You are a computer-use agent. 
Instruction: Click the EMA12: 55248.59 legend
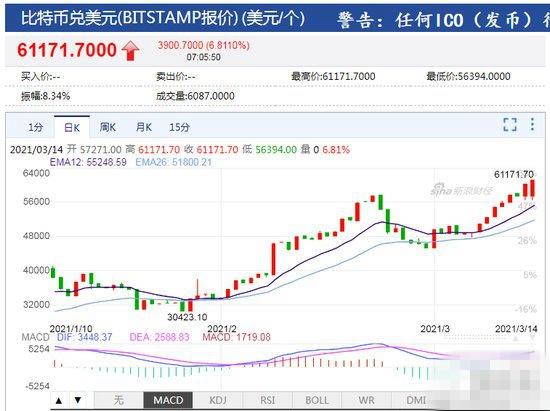(x=88, y=162)
